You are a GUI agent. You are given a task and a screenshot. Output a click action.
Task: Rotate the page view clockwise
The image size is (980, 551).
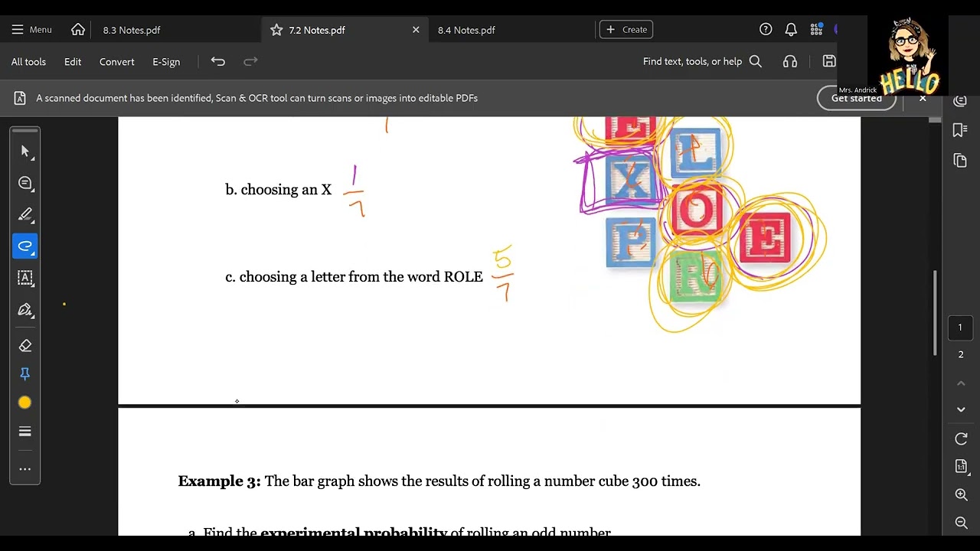click(961, 439)
